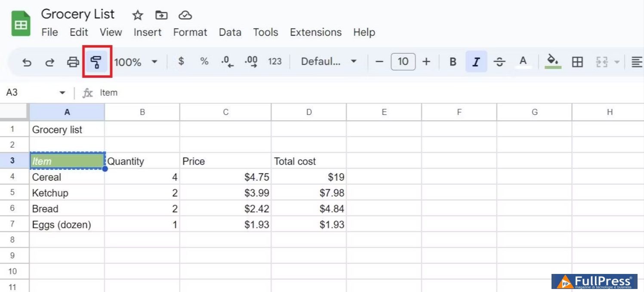Format as currency with dollar button
644x292 pixels.
pyautogui.click(x=181, y=61)
